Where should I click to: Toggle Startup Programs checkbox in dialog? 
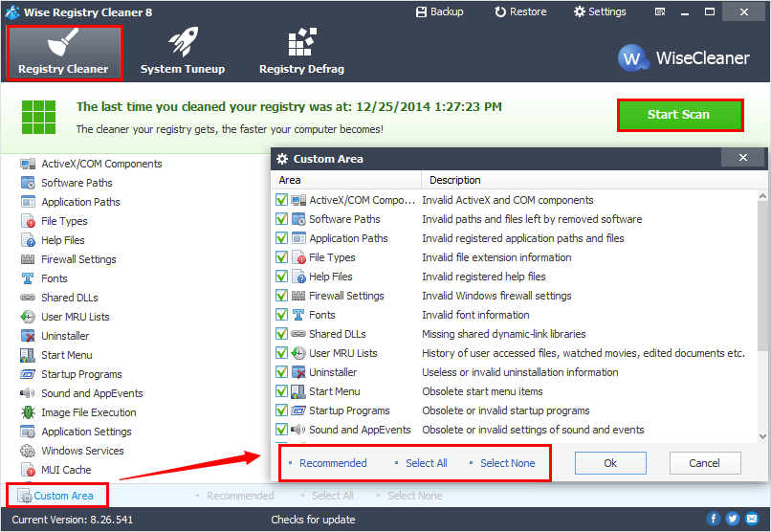click(x=282, y=411)
